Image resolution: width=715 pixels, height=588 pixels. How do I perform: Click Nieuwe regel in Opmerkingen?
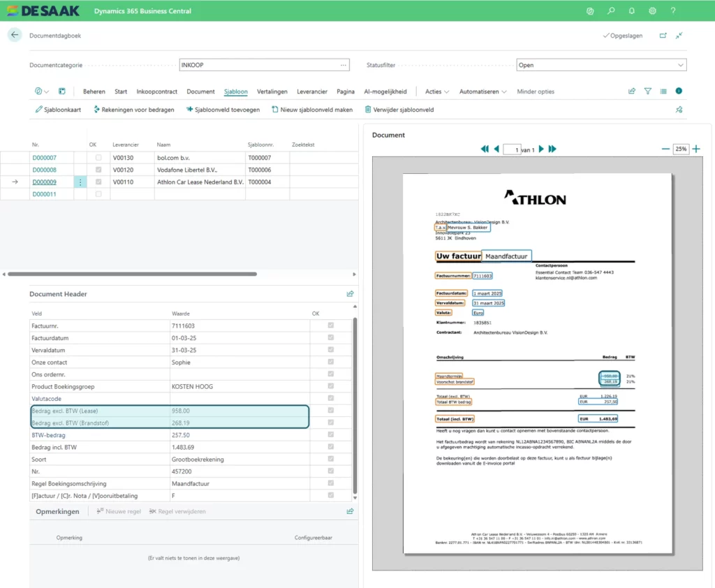click(x=119, y=511)
